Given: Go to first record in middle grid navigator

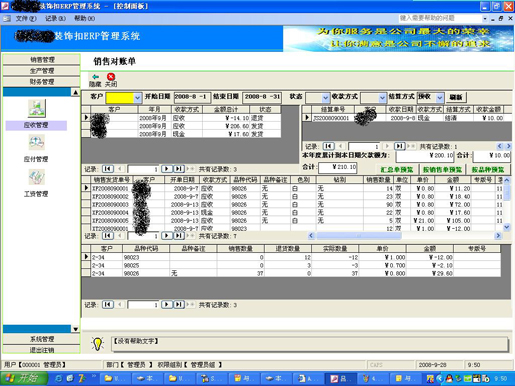Looking at the screenshot, I should (x=108, y=236).
